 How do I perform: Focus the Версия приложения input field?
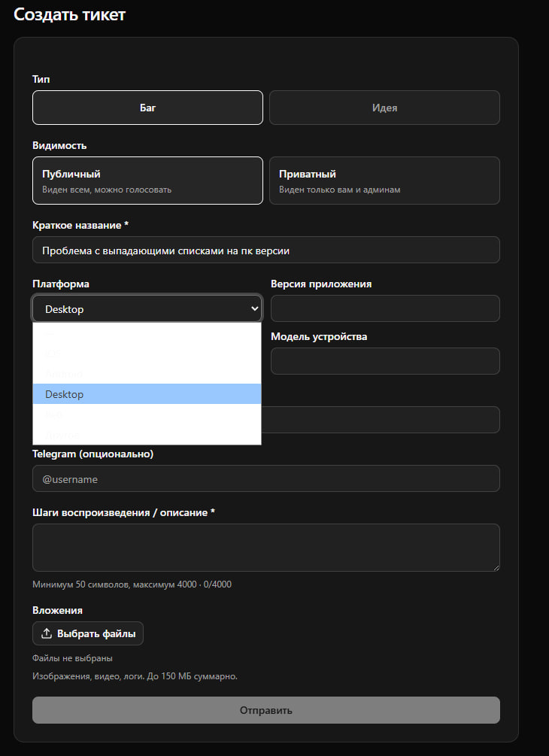tap(385, 308)
